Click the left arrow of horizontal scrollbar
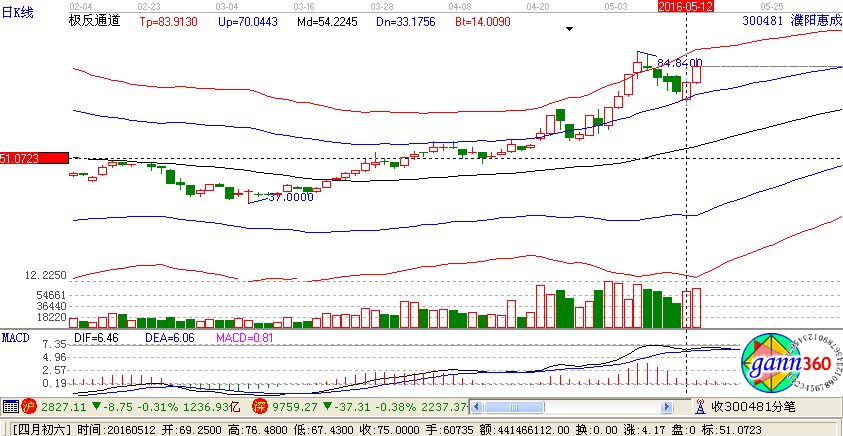The image size is (843, 436). 478,407
